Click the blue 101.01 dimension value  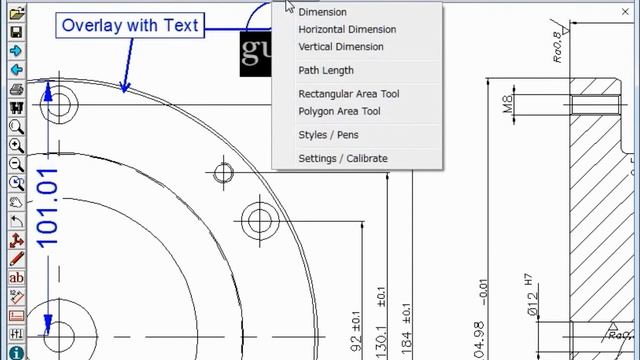coord(47,208)
